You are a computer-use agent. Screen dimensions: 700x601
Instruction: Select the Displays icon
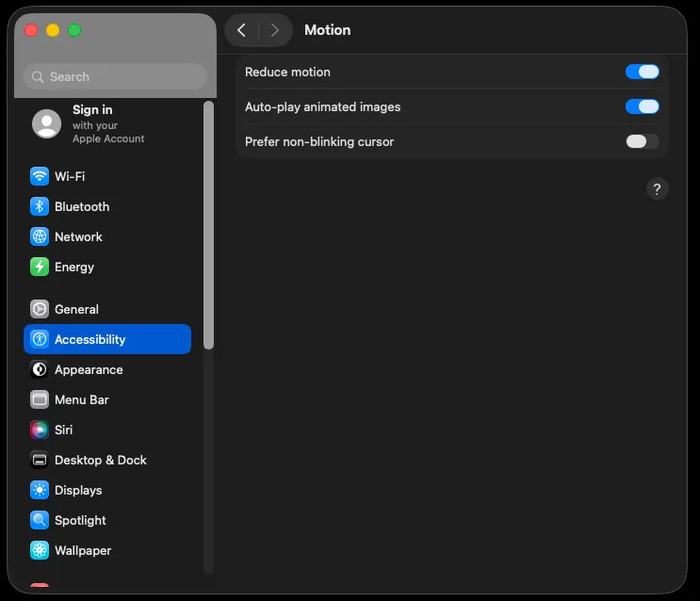[39, 490]
